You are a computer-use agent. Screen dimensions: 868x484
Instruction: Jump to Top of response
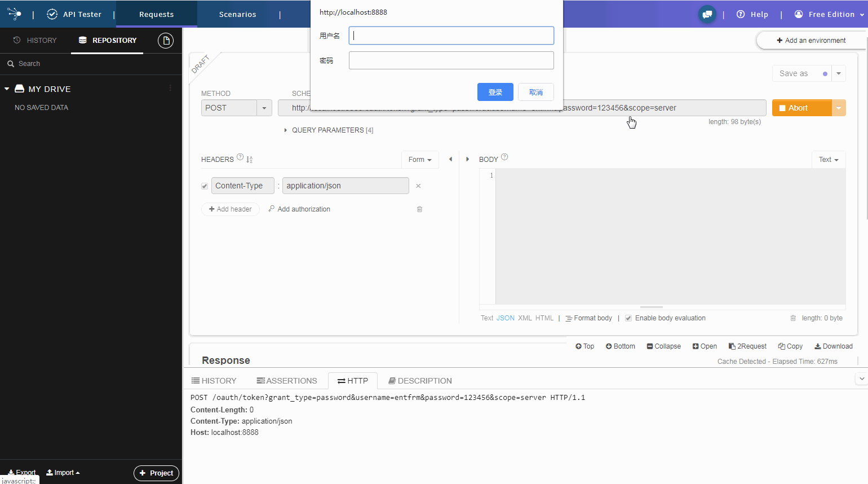click(584, 346)
